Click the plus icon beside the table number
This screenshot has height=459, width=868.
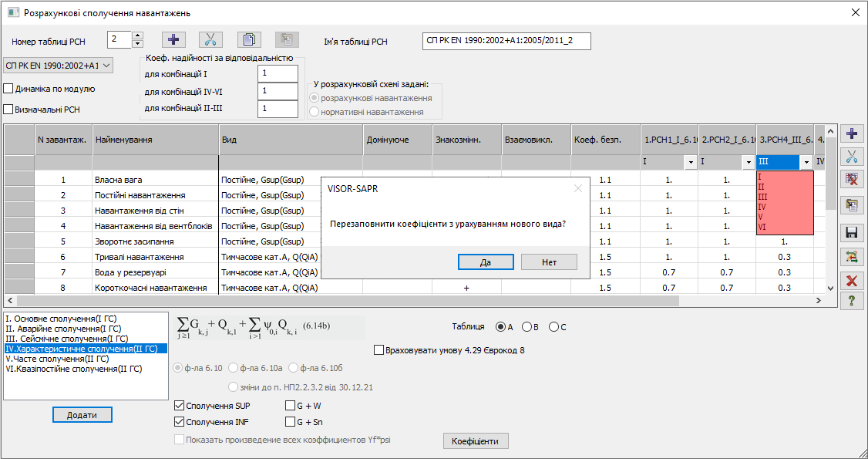coord(173,40)
